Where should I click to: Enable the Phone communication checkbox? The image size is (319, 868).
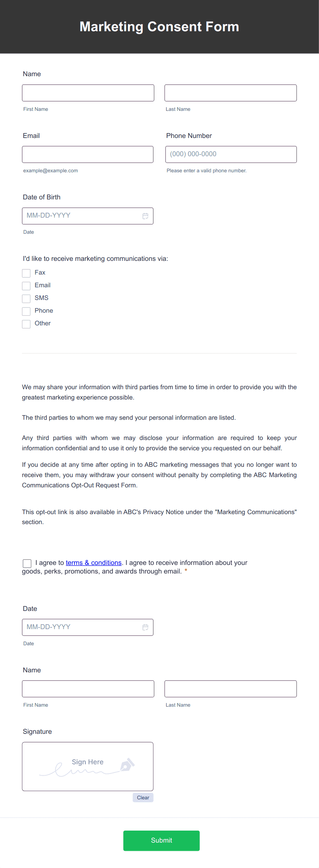pyautogui.click(x=26, y=311)
